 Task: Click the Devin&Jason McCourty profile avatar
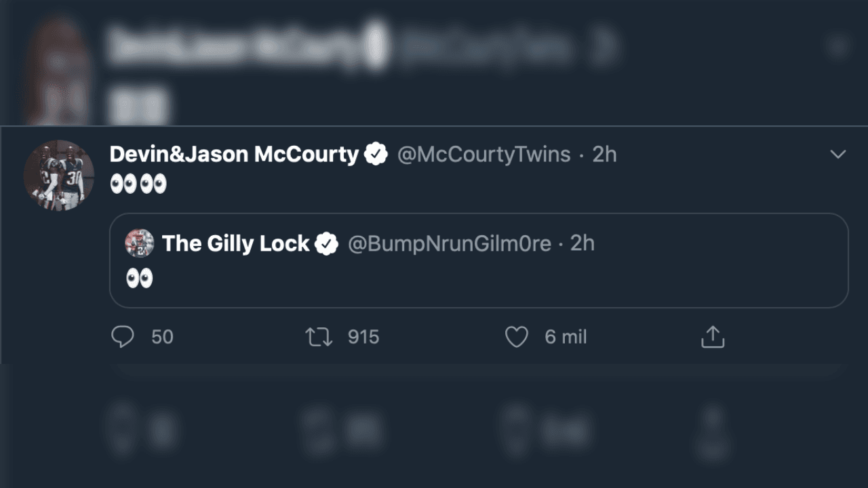point(59,176)
